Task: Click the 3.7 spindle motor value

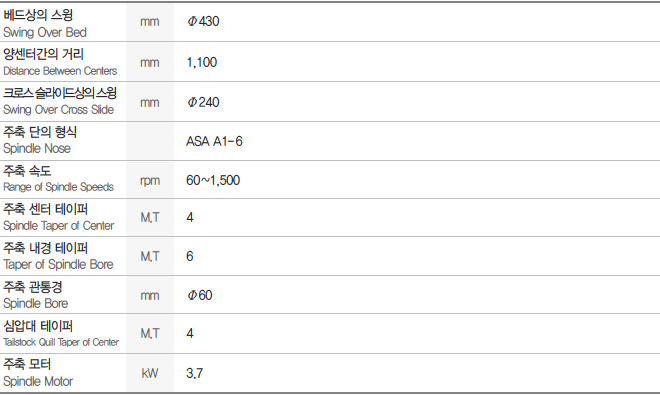Action: tap(194, 373)
